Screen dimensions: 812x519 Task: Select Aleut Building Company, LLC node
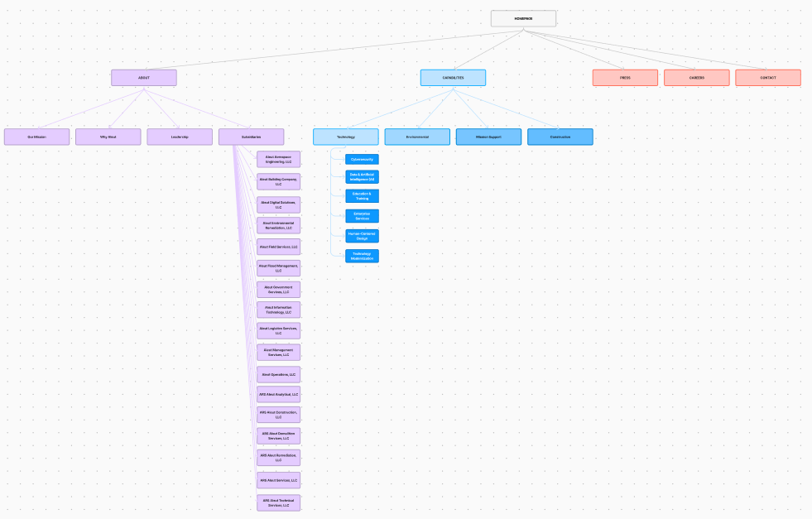(279, 182)
